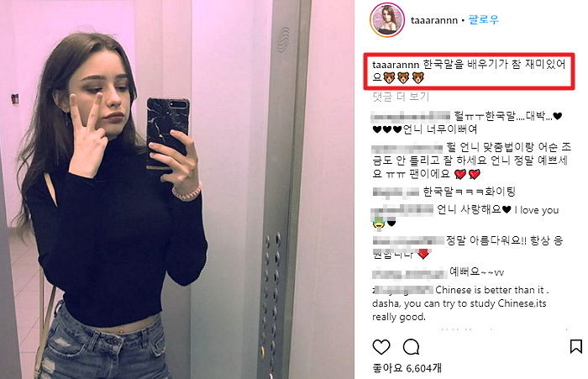Click taaarannn username in header
The height and width of the screenshot is (379, 588).
tap(434, 20)
